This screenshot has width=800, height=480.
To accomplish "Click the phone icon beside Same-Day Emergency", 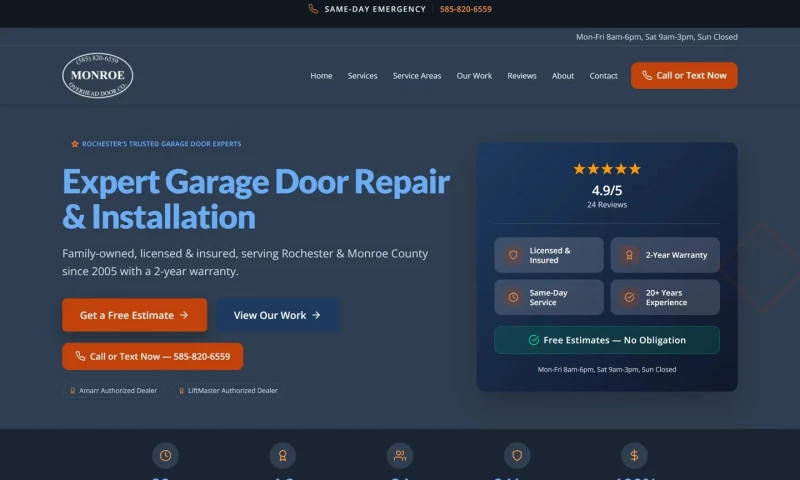I will coord(313,9).
